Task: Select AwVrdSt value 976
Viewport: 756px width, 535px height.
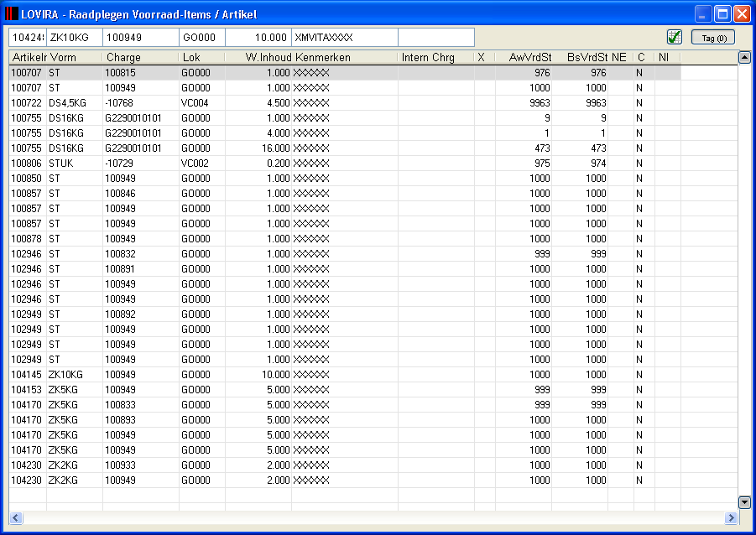Action: pyautogui.click(x=524, y=73)
